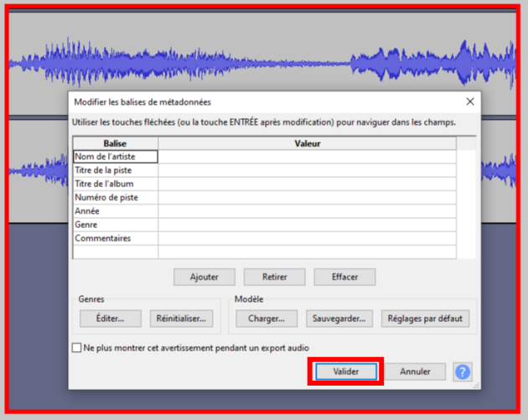Screen dimensions: 528x420
Task: Select the Année value cell
Action: 307,211
